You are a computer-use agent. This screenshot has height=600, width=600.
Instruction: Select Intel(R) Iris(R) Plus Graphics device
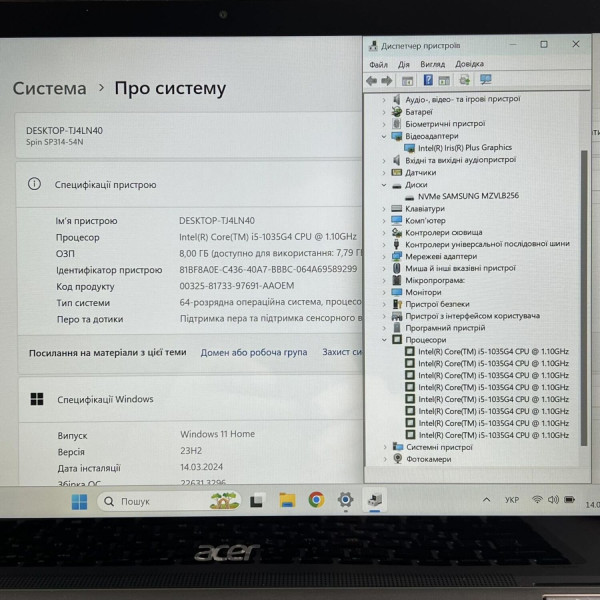tap(465, 148)
